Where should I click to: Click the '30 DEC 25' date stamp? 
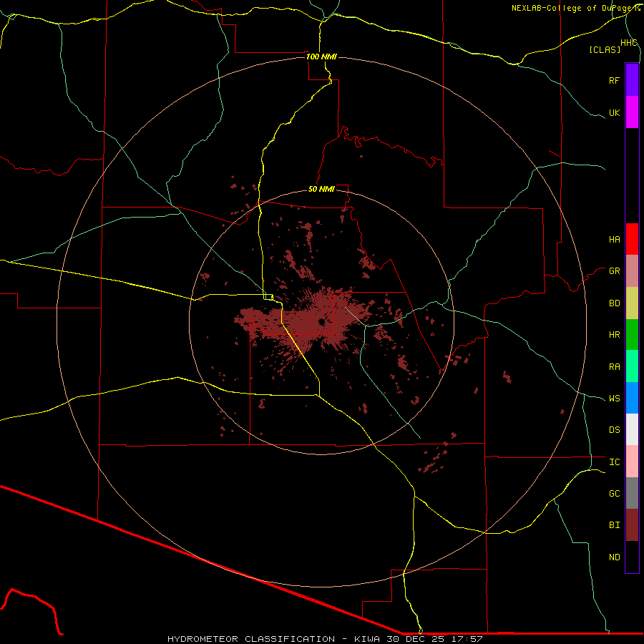416,639
